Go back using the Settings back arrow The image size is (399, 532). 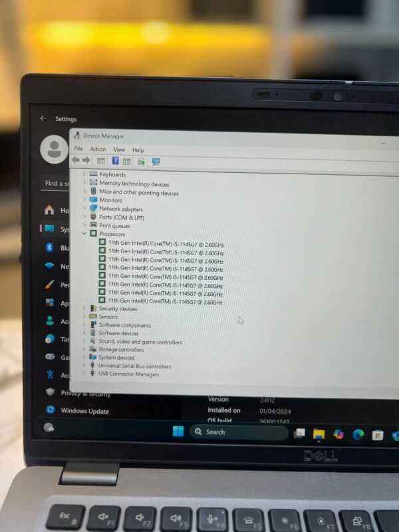pyautogui.click(x=43, y=118)
